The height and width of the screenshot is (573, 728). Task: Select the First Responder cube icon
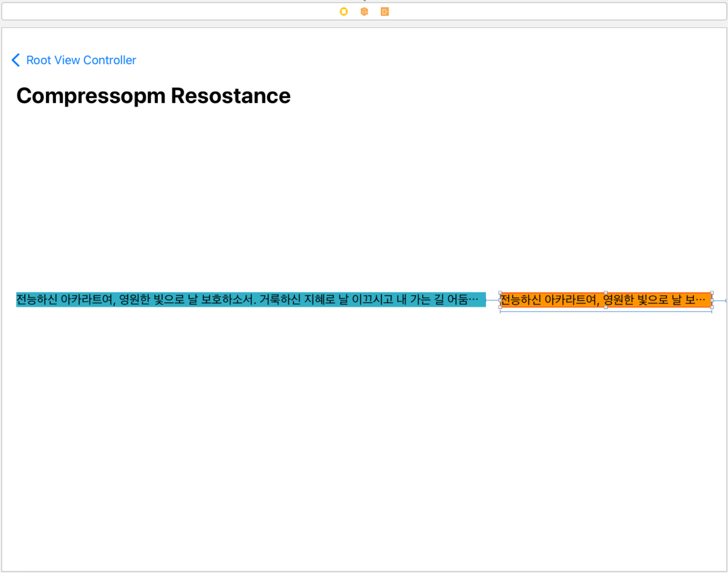364,11
